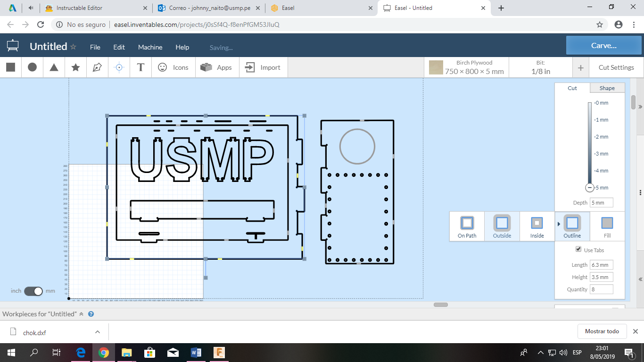Viewport: 644px width, 362px height.
Task: Toggle the inch/mm unit switch
Action: pyautogui.click(x=33, y=291)
